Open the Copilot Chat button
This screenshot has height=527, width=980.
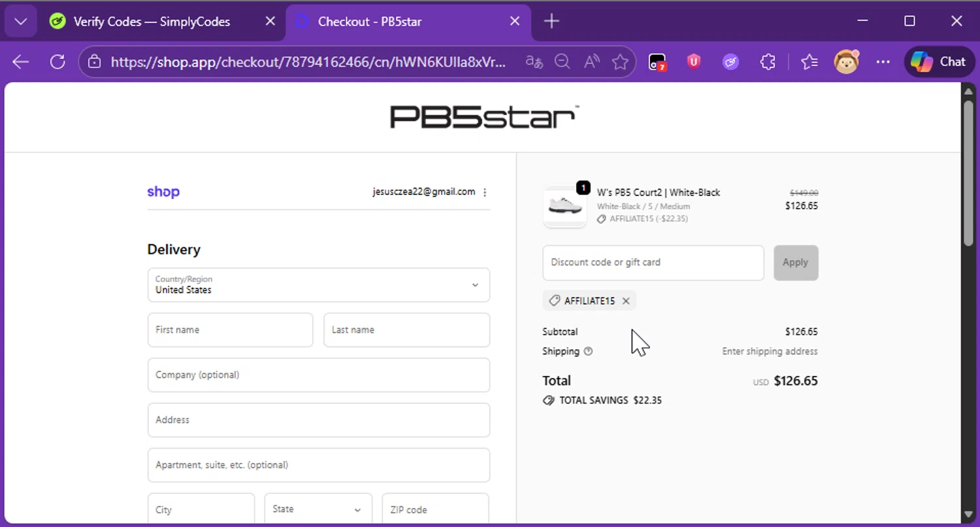pos(939,62)
